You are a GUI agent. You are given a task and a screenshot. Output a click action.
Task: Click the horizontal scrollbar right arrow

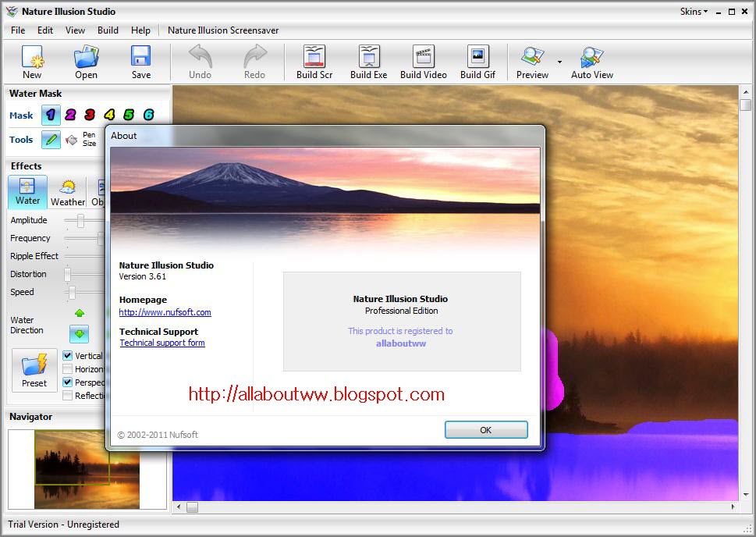(x=733, y=507)
